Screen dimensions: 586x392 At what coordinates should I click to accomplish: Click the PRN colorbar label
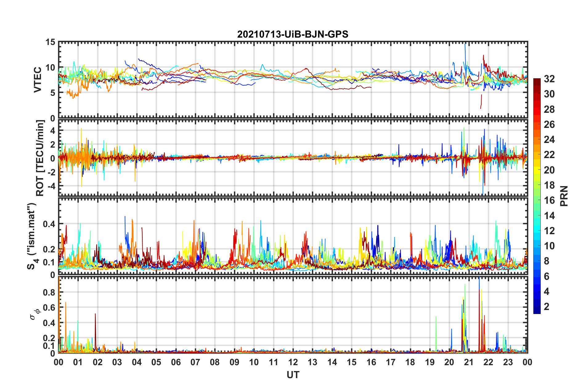click(x=564, y=196)
